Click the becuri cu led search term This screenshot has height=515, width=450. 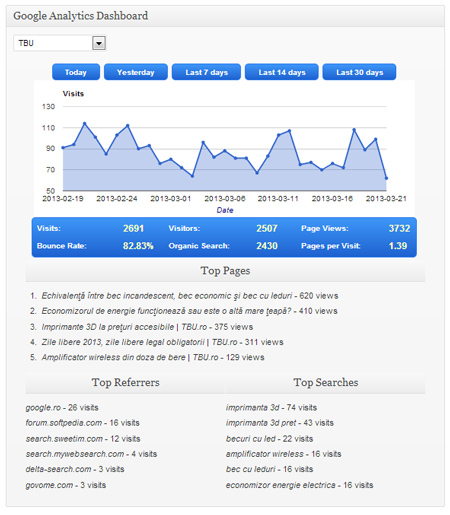point(251,439)
